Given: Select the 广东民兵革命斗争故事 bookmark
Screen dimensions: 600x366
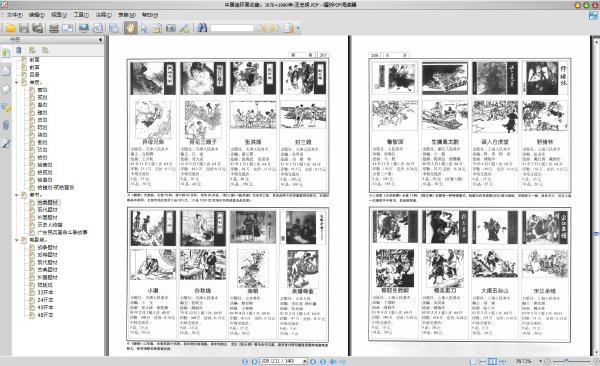Looking at the screenshot, I should [x=62, y=232].
